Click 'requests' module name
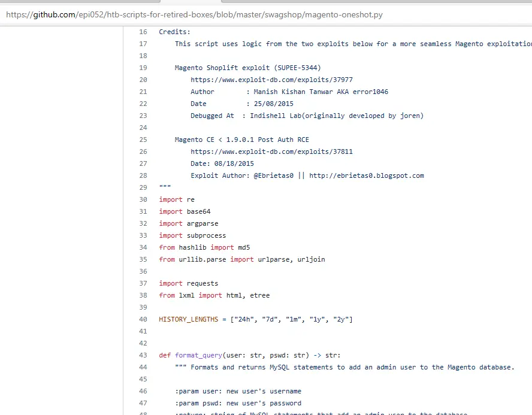 pos(202,283)
